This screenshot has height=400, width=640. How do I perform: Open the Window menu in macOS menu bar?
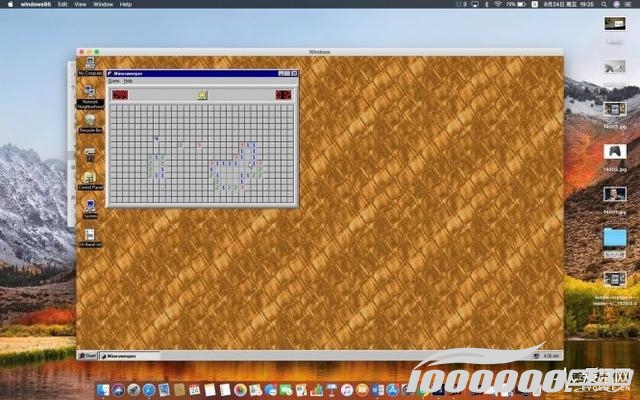[103, 4]
